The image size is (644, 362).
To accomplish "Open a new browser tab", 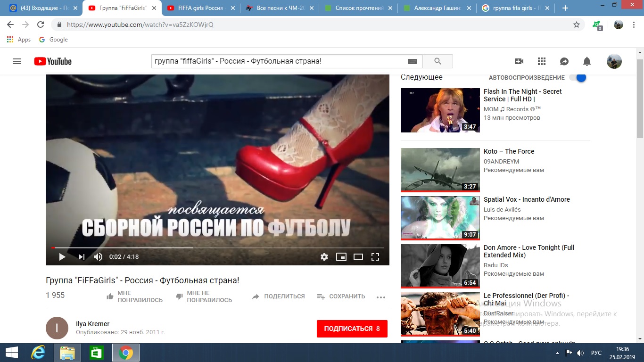I will click(565, 8).
